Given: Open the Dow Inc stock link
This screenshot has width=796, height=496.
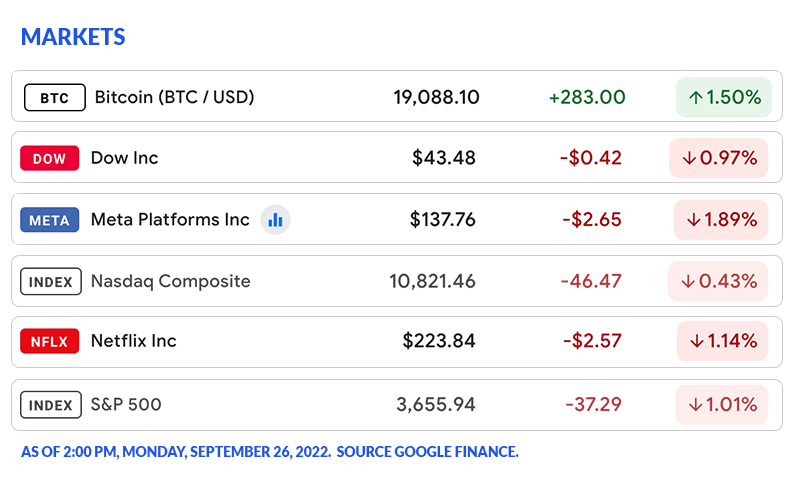Looking at the screenshot, I should point(125,158).
